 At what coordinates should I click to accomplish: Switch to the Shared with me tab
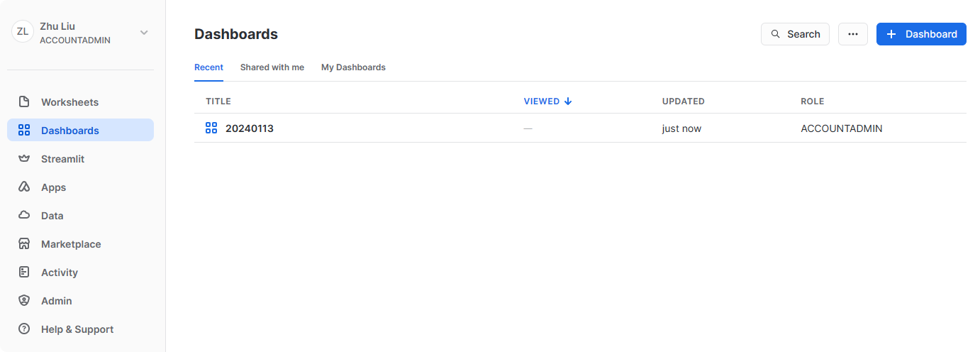pos(272,67)
